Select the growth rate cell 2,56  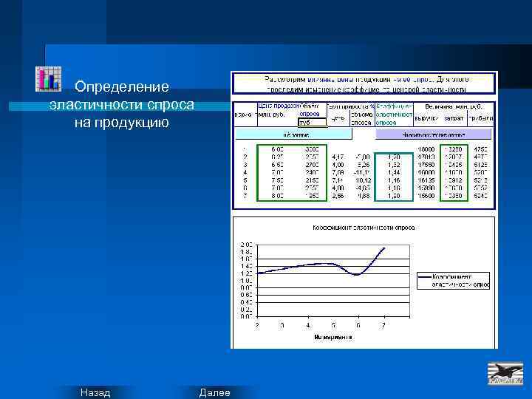click(x=338, y=196)
